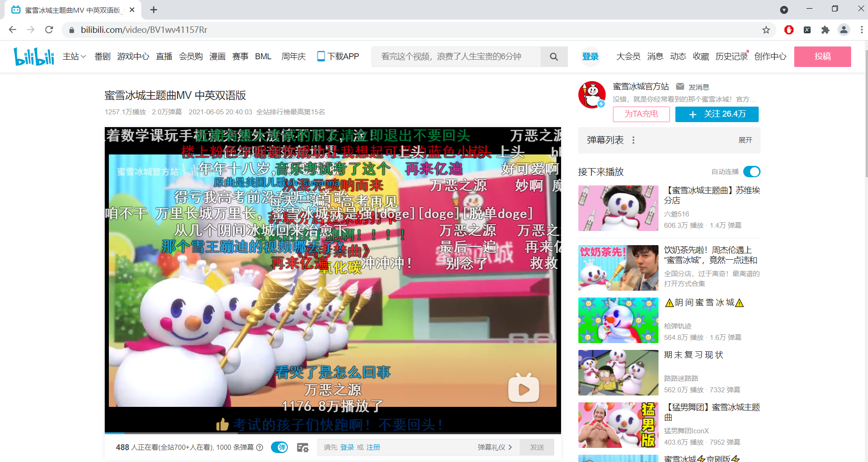The width and height of the screenshot is (868, 462).
Task: Expand the 主站 dropdown
Action: [74, 56]
